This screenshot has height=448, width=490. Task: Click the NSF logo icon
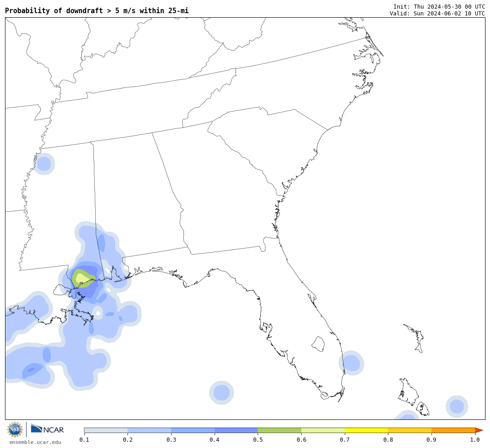(15, 429)
